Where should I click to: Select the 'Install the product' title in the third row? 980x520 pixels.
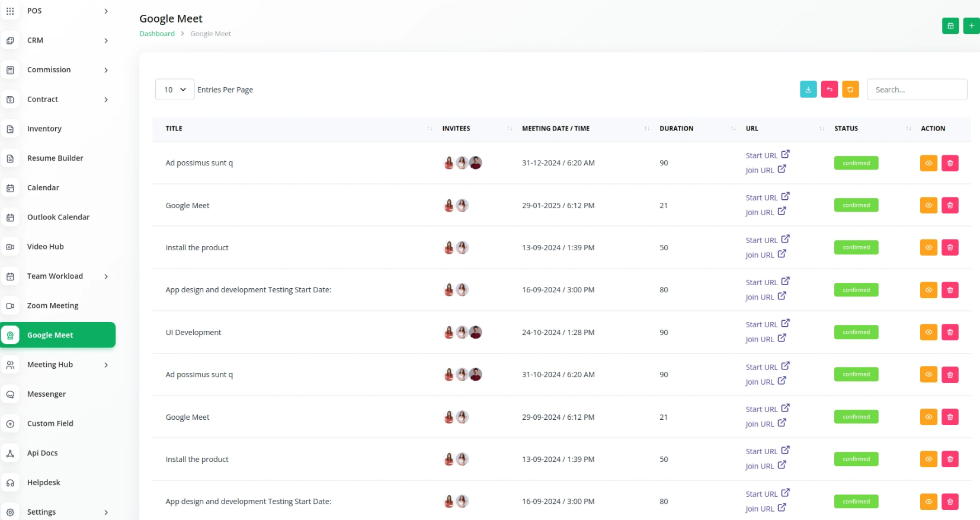[197, 248]
